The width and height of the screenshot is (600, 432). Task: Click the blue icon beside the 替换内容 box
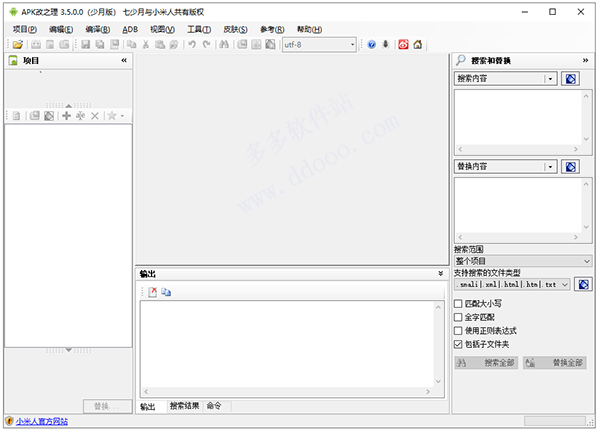(x=571, y=167)
